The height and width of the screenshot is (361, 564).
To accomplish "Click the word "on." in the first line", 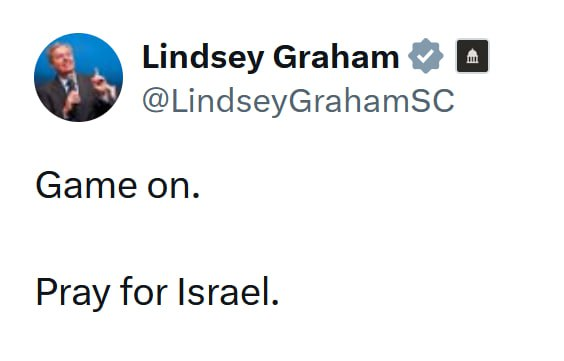I will click(173, 187).
